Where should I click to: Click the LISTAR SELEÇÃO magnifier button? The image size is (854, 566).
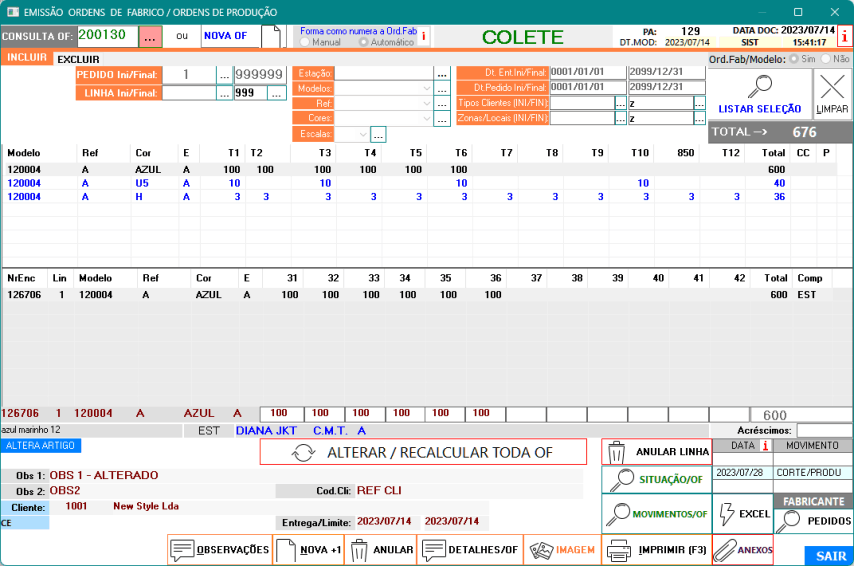point(759,95)
